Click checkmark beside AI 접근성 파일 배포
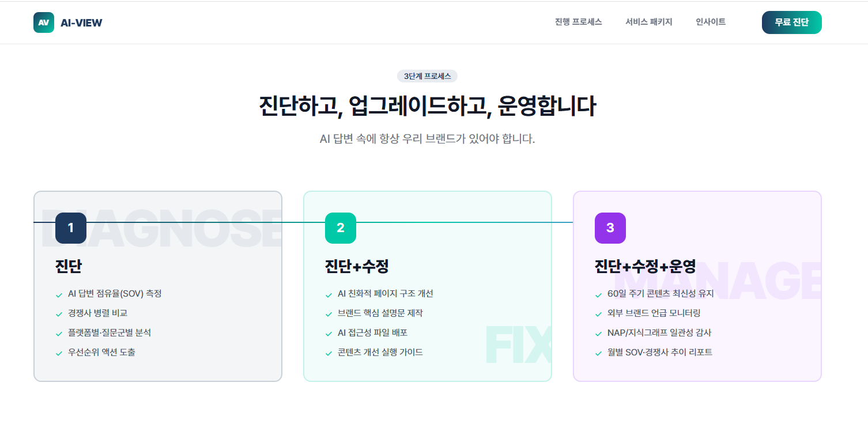This screenshot has height=428, width=868. [329, 334]
